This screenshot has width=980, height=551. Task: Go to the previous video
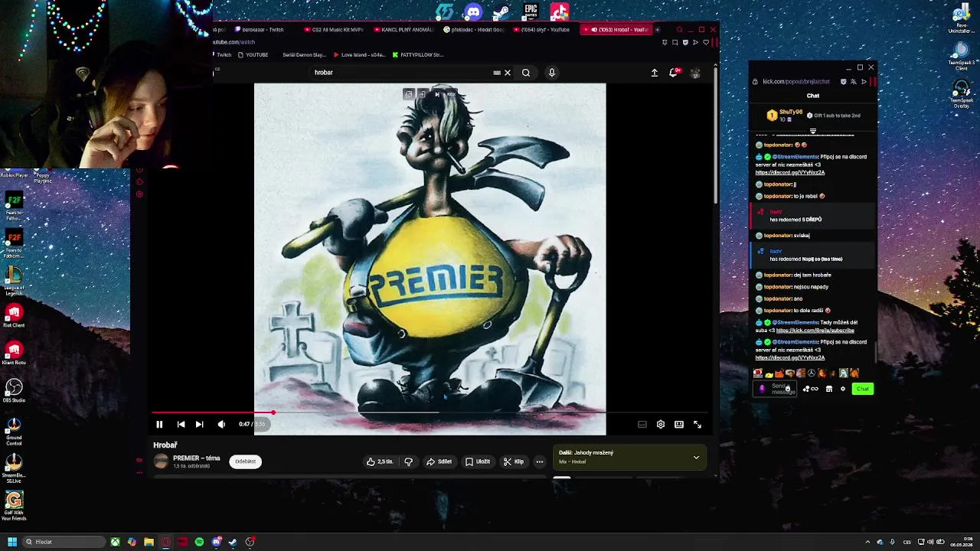(181, 424)
